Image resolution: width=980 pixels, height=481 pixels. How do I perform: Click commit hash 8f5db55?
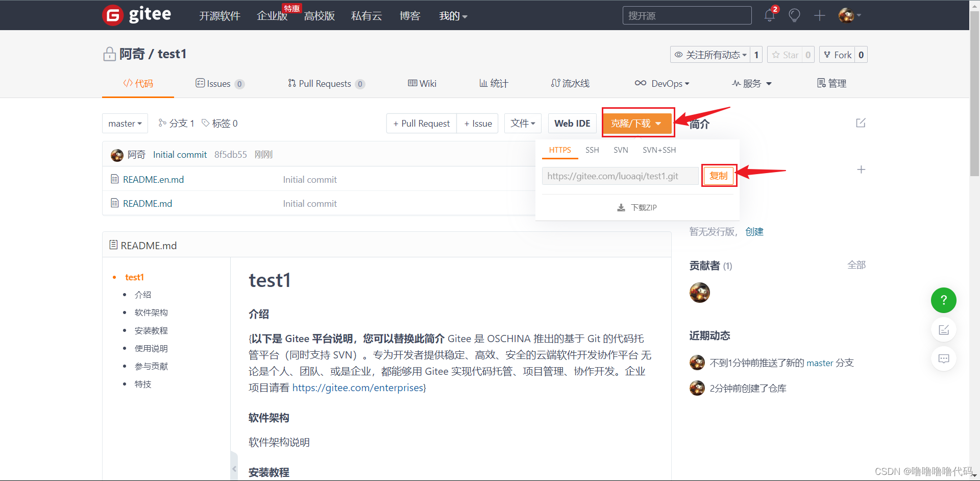coord(230,155)
